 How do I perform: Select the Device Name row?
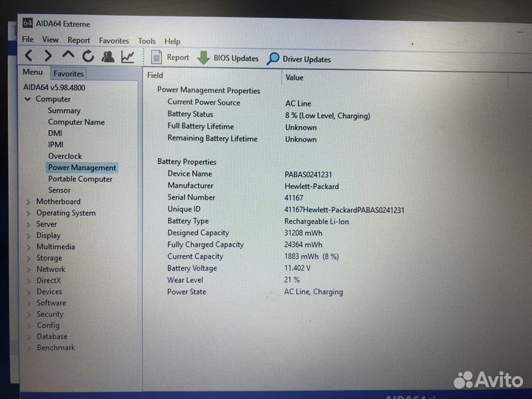(250, 174)
